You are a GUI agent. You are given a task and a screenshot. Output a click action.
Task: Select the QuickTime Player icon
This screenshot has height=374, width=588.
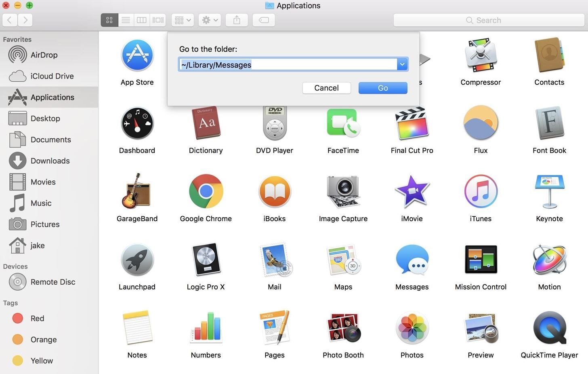point(549,328)
